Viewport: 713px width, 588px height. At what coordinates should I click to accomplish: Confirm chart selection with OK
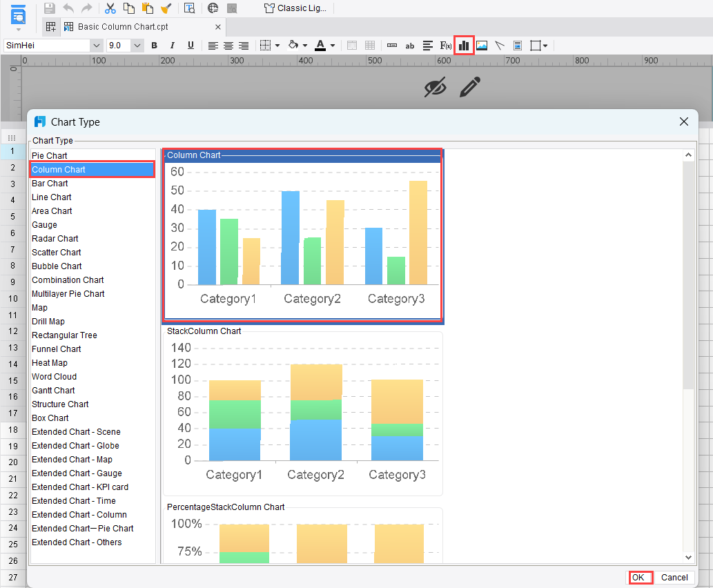tap(639, 578)
